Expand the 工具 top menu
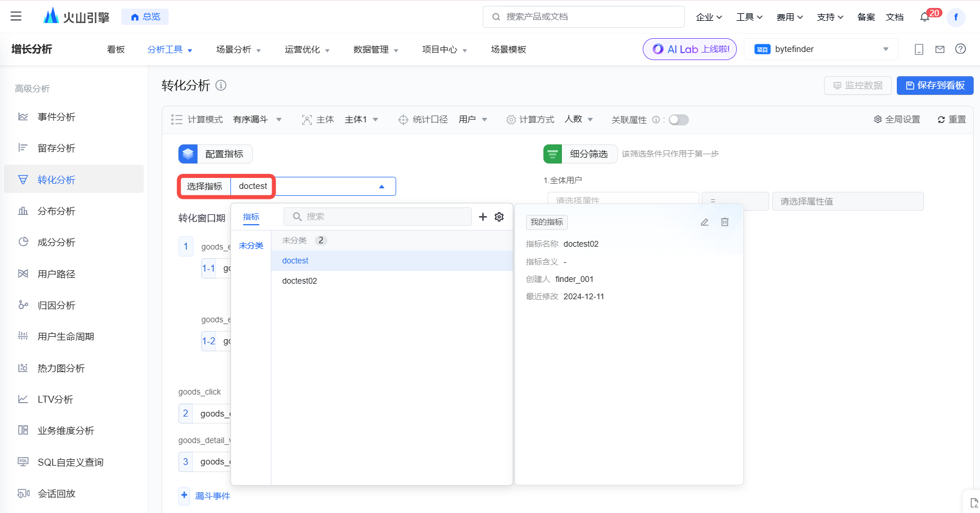The height and width of the screenshot is (513, 980). (750, 17)
